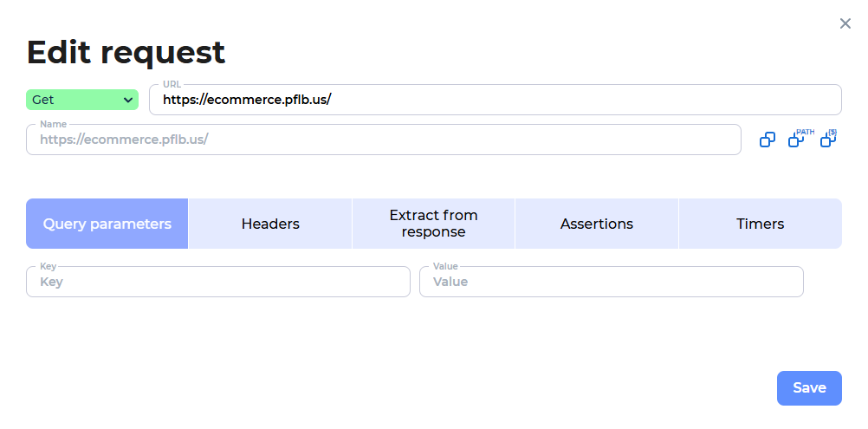Click the query parameter Value field
Screen dimensions: 868x429
click(x=611, y=282)
